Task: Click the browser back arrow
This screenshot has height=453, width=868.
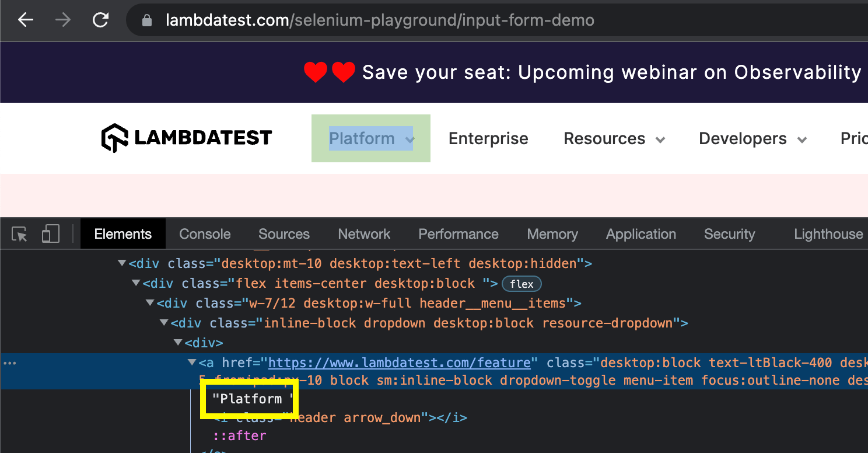Action: [x=24, y=19]
